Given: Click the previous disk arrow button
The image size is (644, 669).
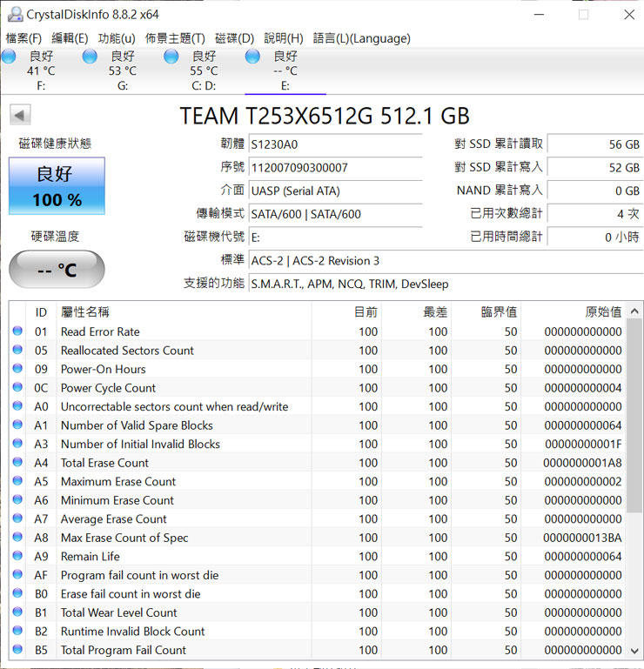Looking at the screenshot, I should [x=20, y=115].
